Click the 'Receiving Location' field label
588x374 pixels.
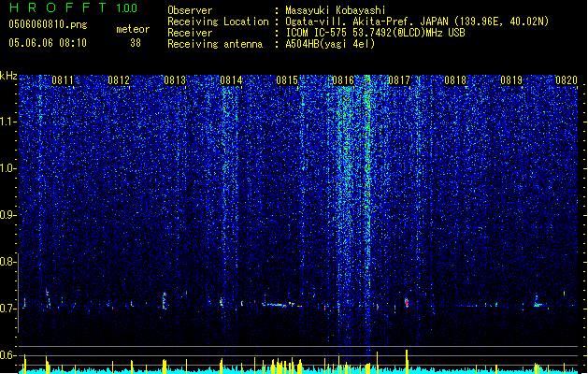point(218,22)
